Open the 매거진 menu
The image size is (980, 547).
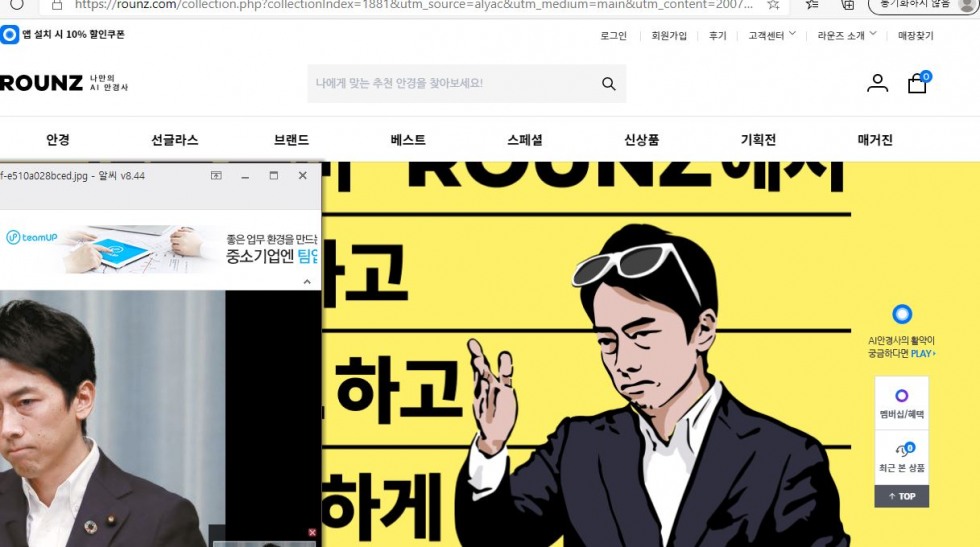pyautogui.click(x=875, y=140)
